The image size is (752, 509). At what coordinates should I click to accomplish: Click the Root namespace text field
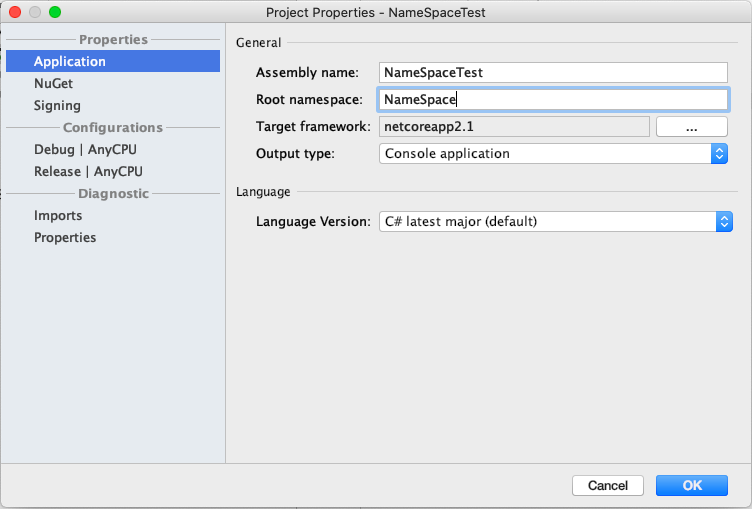553,99
